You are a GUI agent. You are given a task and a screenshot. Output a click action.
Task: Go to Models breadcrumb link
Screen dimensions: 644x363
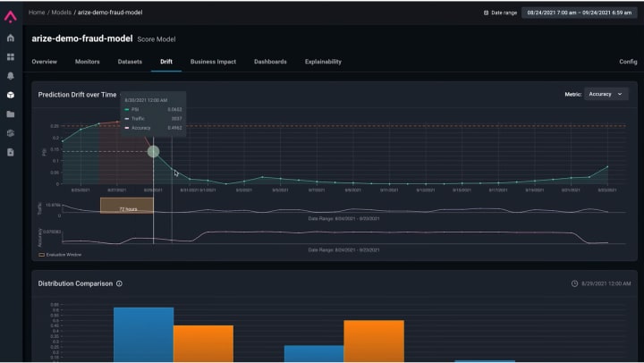click(x=61, y=13)
